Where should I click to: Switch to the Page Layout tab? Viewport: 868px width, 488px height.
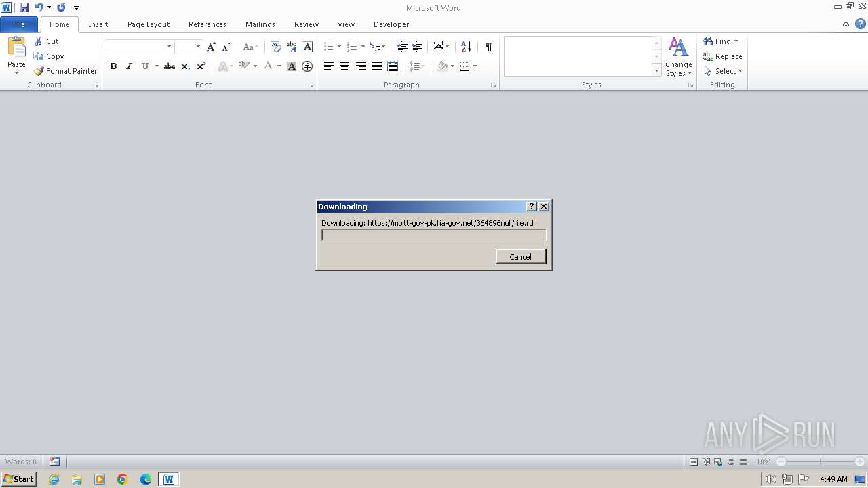pyautogui.click(x=149, y=24)
